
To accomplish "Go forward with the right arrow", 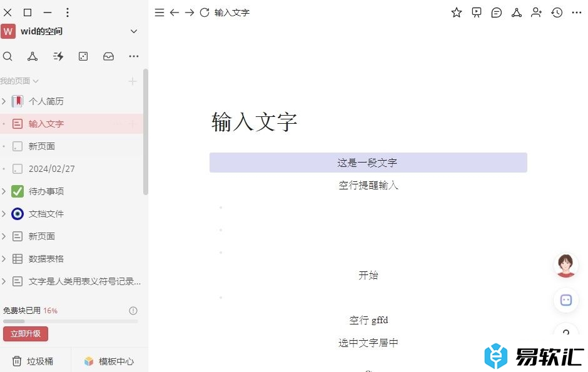I will coord(190,13).
